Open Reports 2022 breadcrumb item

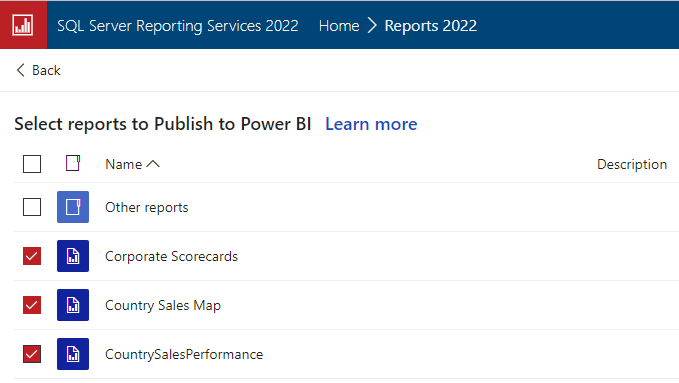(430, 26)
